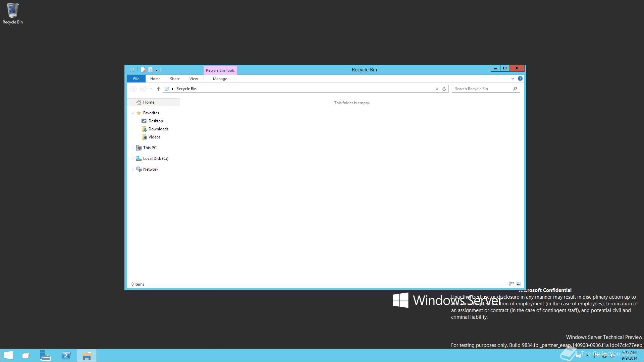The height and width of the screenshot is (362, 644).
Task: Select Favorites in the navigation pane
Action: tap(151, 113)
